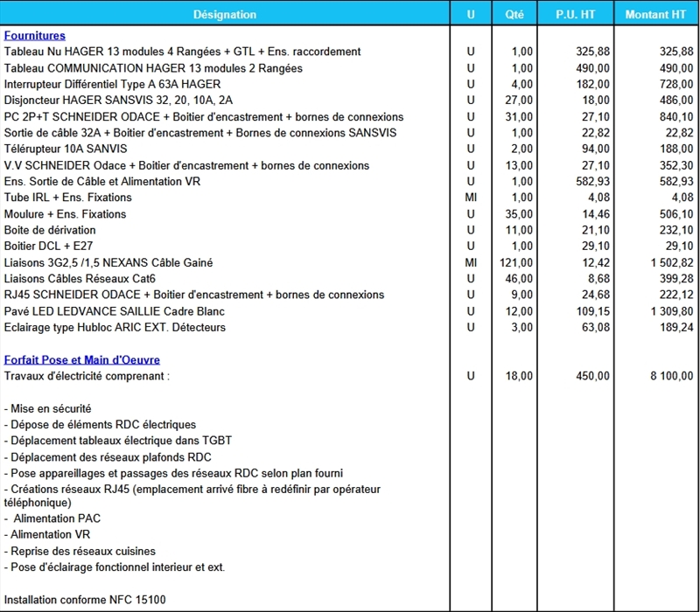Image resolution: width=700 pixels, height=612 pixels.
Task: Select Déplacement tableaux électrique dans TGBT
Action: click(x=118, y=441)
